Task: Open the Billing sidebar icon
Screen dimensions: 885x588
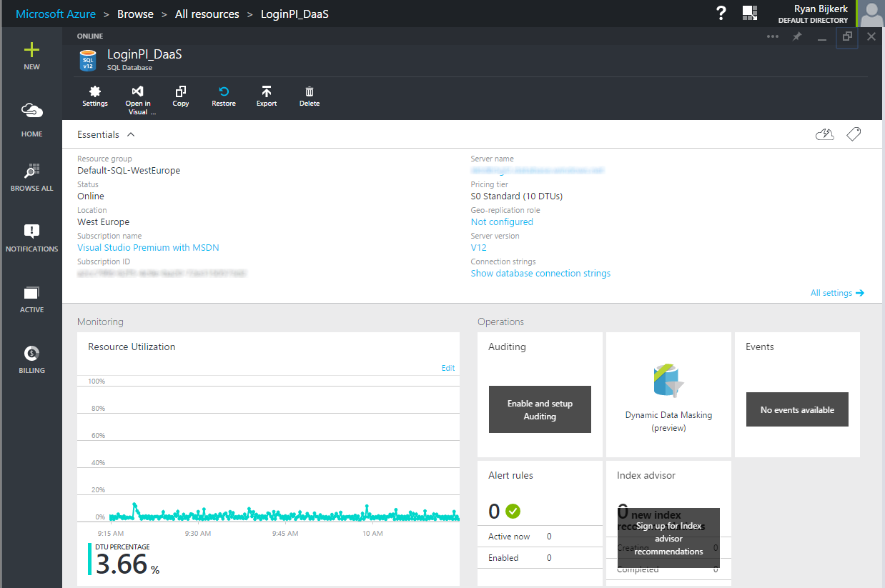Action: (x=31, y=353)
